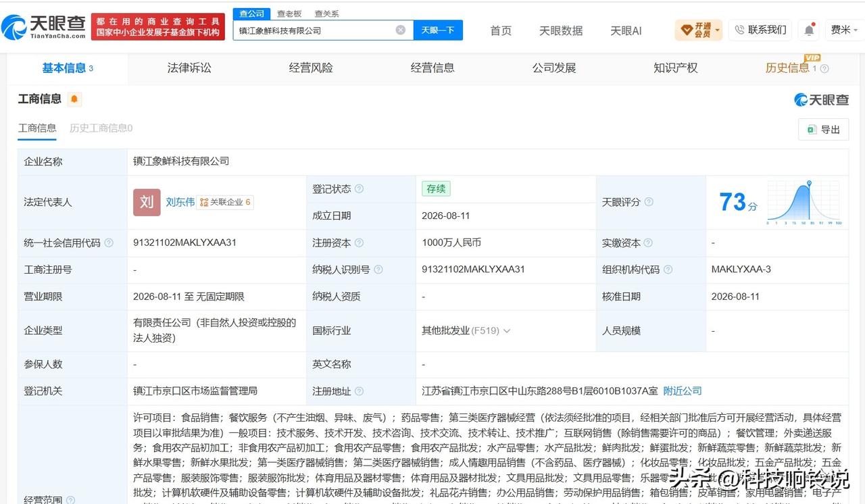Click company name 镇江象鲜科技有限公司 in table

(181, 161)
